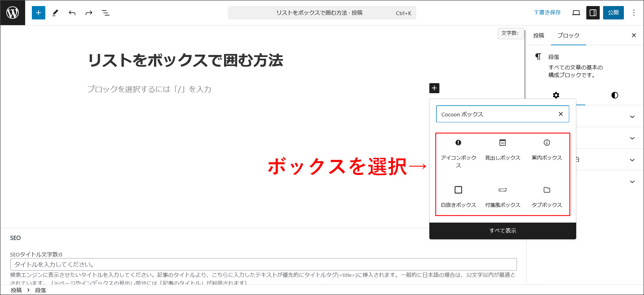Viewport: 644px width, 295px height.
Task: Close the settings sidebar
Action: coord(634,35)
